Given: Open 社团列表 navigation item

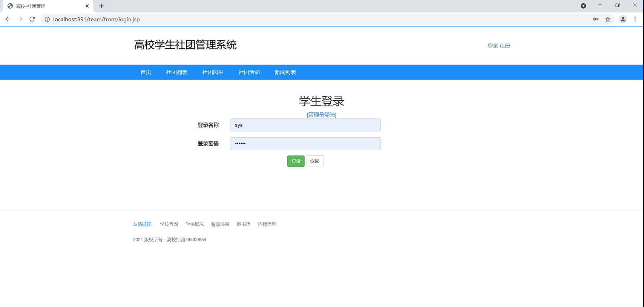Looking at the screenshot, I should [x=176, y=72].
